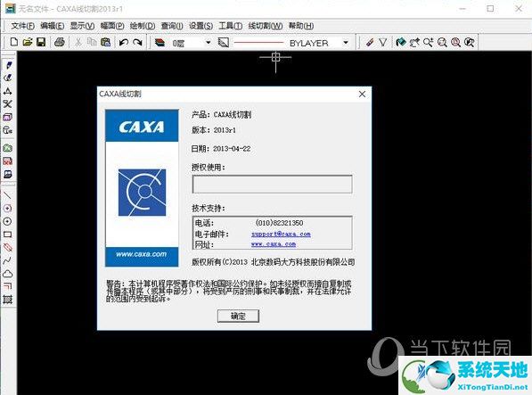
Task: Open the 查询(I) menu
Action: click(172, 26)
